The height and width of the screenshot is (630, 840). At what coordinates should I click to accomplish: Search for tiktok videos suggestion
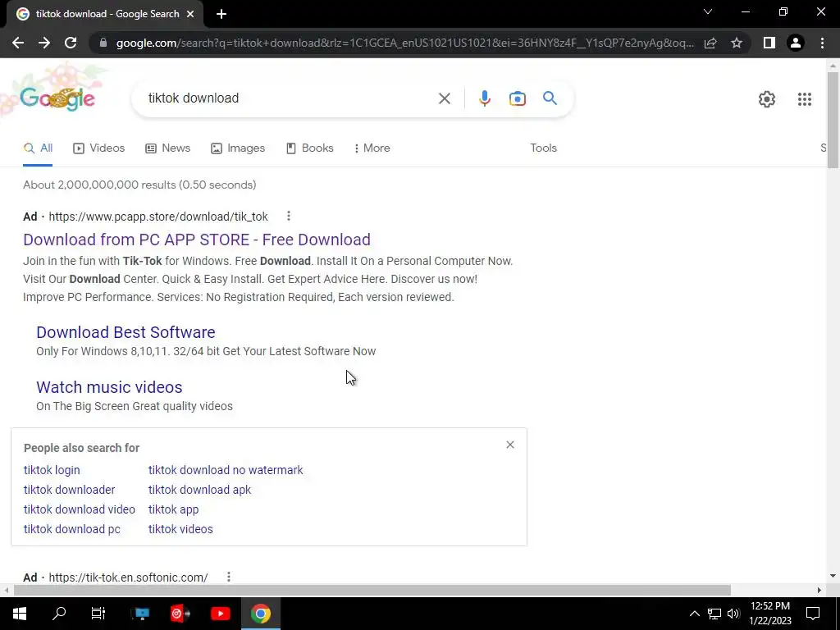[x=180, y=530]
